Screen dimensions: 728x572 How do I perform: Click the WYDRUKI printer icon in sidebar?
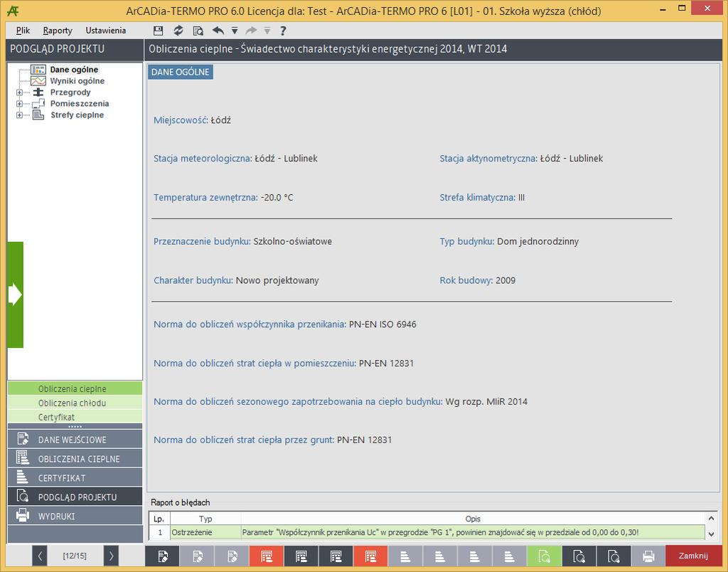tap(22, 515)
